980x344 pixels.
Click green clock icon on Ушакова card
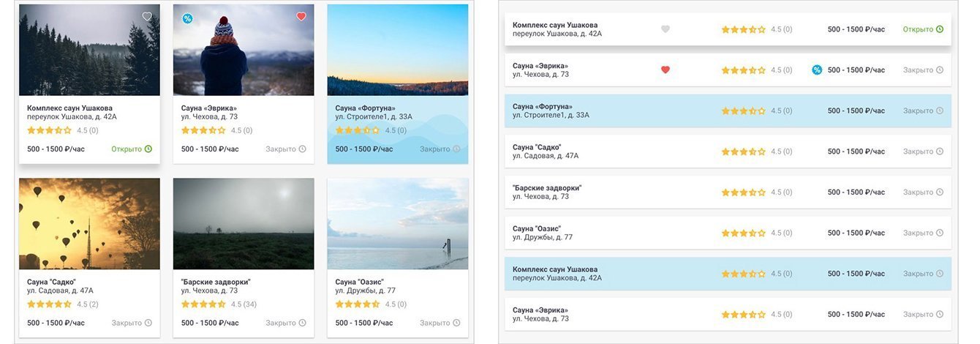pyautogui.click(x=148, y=149)
